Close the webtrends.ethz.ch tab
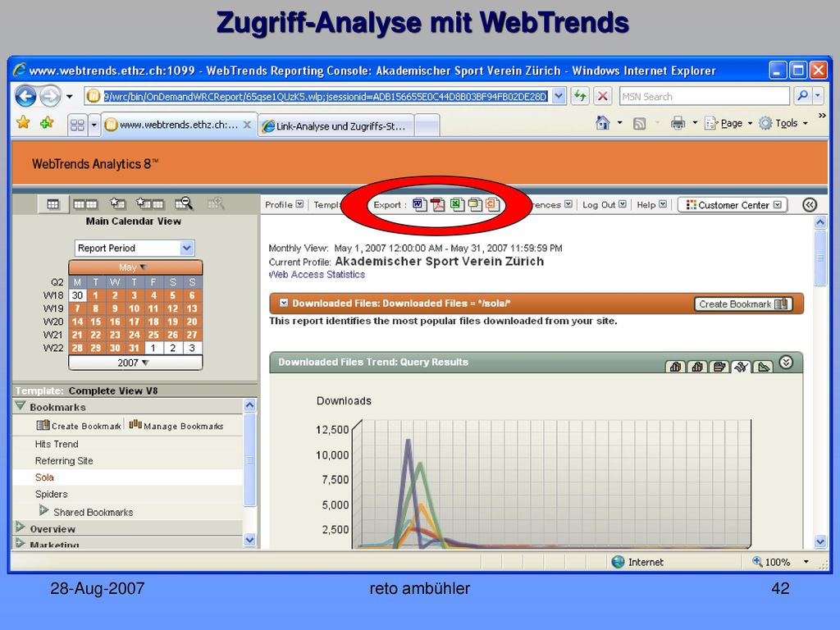Screen dimensions: 840x630 tap(246, 125)
